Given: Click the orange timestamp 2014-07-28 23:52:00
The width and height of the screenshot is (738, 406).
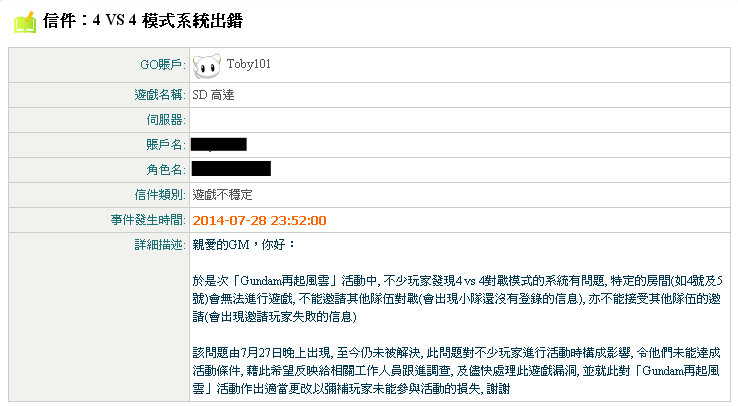Looking at the screenshot, I should (x=259, y=220).
